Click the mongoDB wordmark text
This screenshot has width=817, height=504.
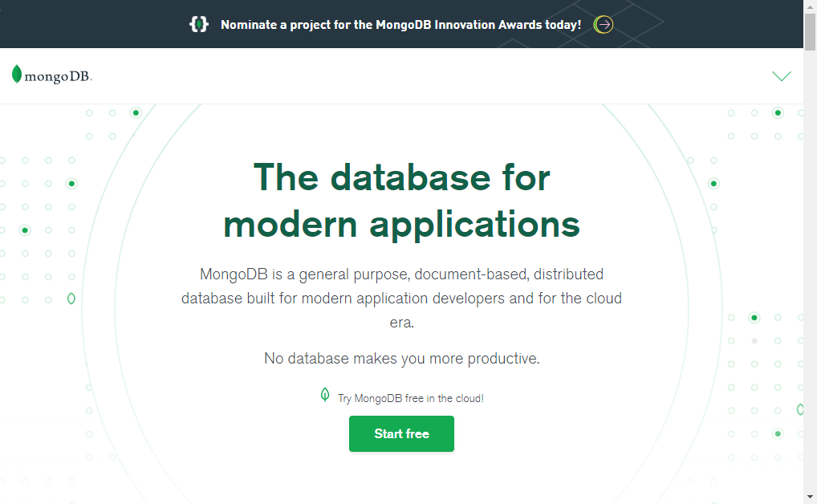[58, 76]
